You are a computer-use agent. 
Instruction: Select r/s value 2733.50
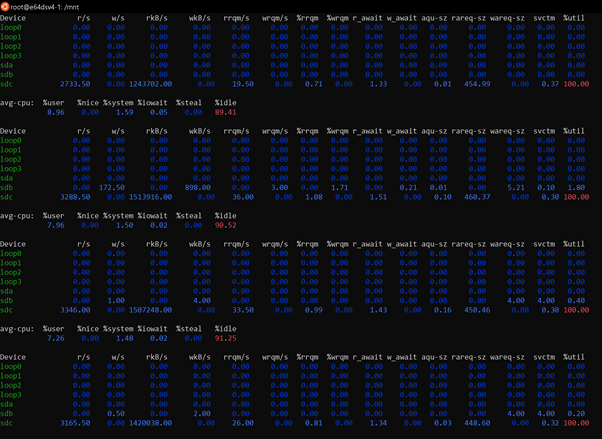(75, 84)
